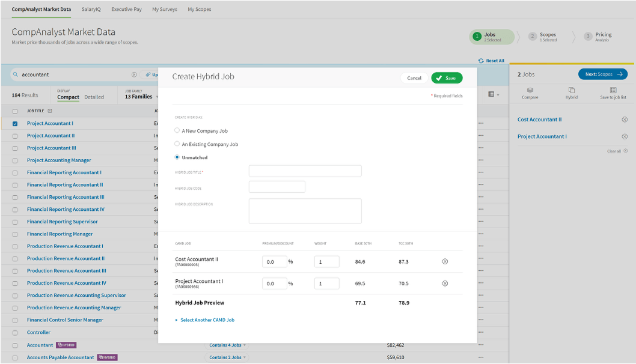Delete Project Accountant I from hybrid table
This screenshot has height=364, width=636.
[445, 284]
